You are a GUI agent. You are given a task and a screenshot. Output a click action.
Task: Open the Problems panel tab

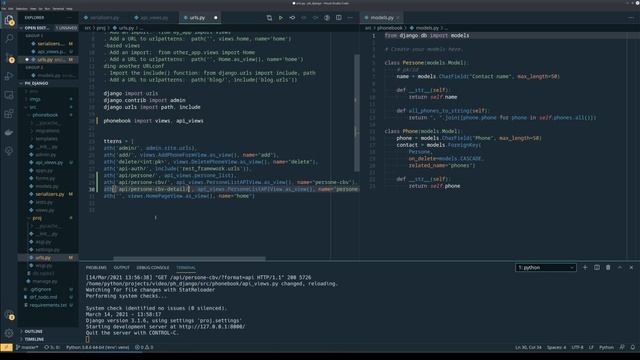96,267
